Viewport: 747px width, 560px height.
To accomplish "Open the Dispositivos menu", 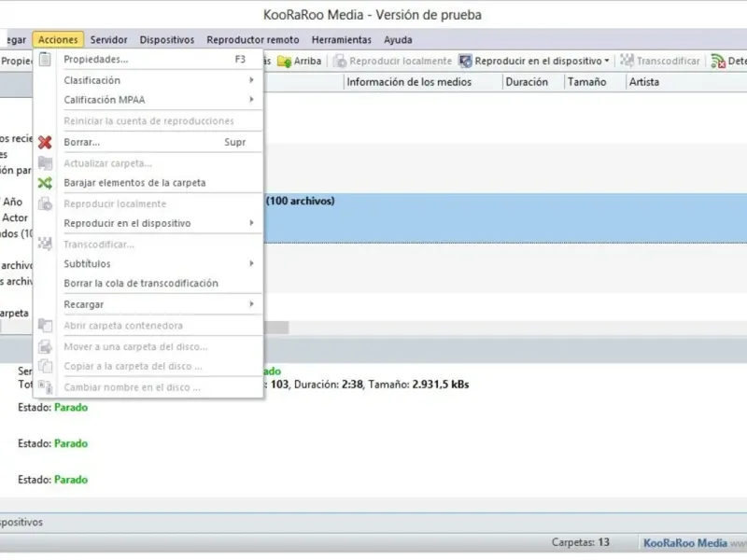I will click(x=167, y=39).
